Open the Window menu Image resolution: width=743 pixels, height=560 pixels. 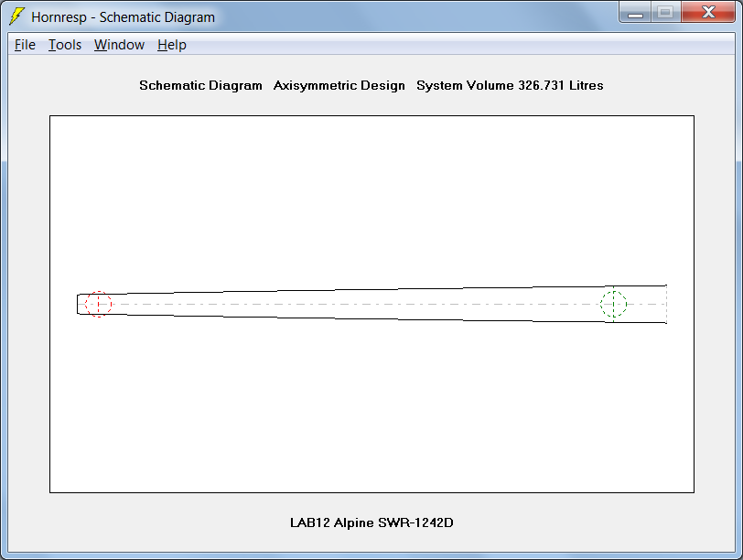click(x=119, y=45)
